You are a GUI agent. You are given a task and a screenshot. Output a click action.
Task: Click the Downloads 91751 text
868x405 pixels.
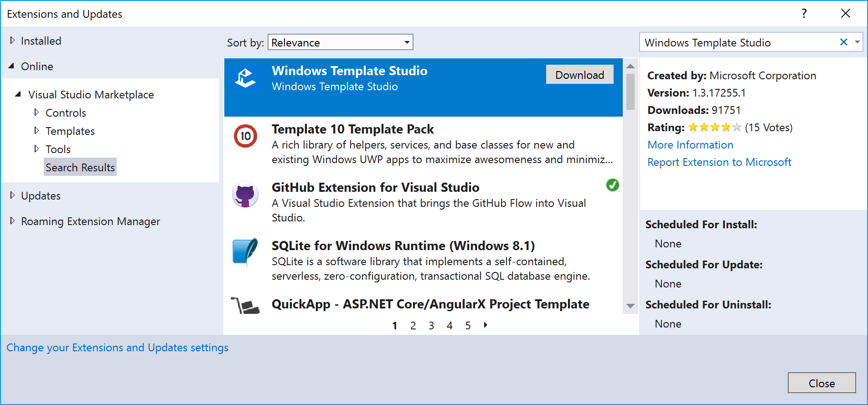coord(694,110)
